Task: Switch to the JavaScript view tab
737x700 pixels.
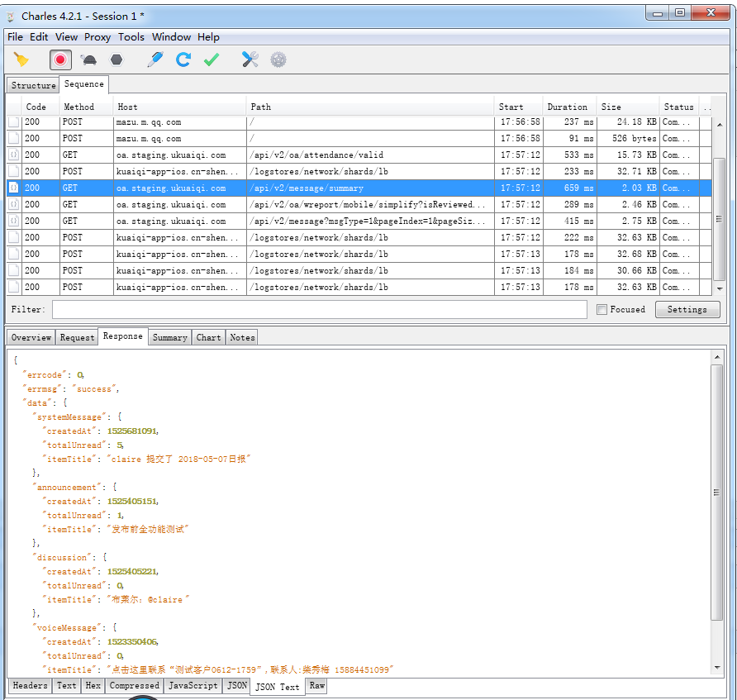Action: pyautogui.click(x=193, y=685)
